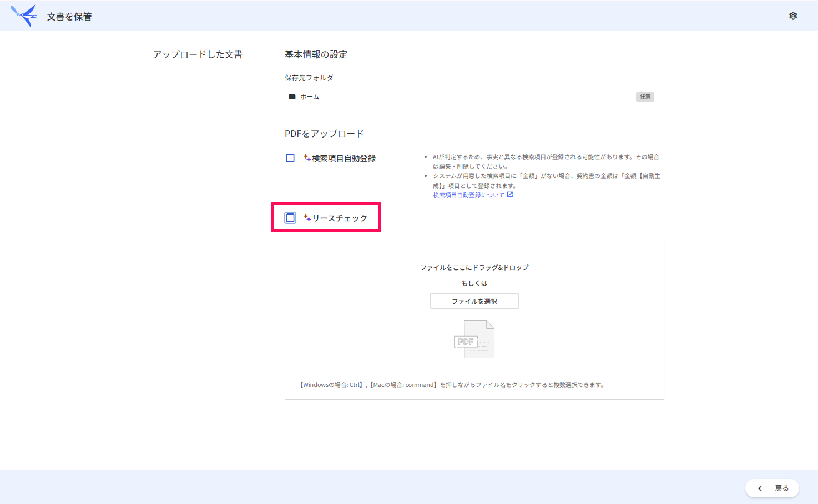Click the app logo icon in the header
This screenshot has width=818, height=504.
[23, 15]
